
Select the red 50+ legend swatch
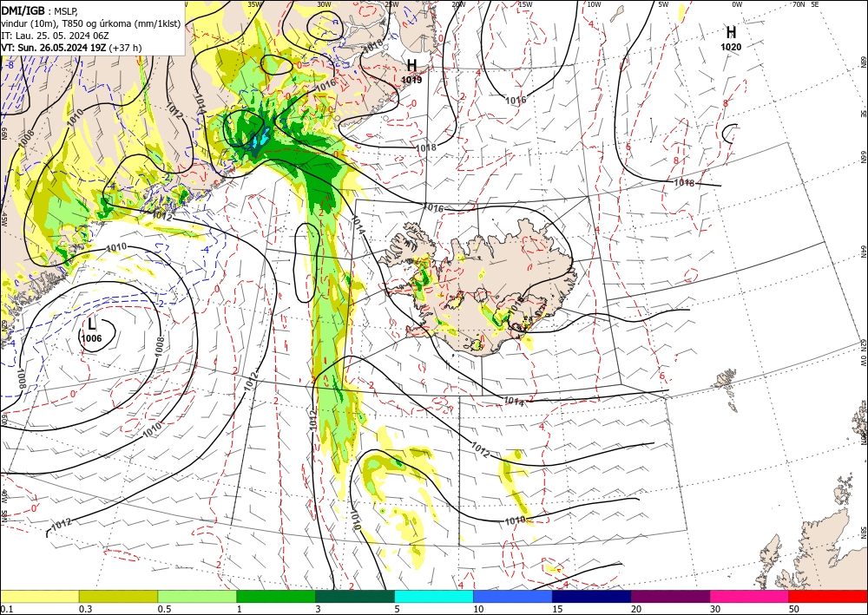pos(828,596)
